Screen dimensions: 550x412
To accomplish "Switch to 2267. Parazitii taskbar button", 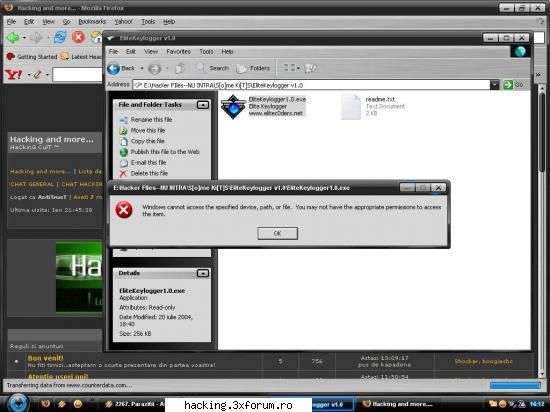I will [134, 404].
